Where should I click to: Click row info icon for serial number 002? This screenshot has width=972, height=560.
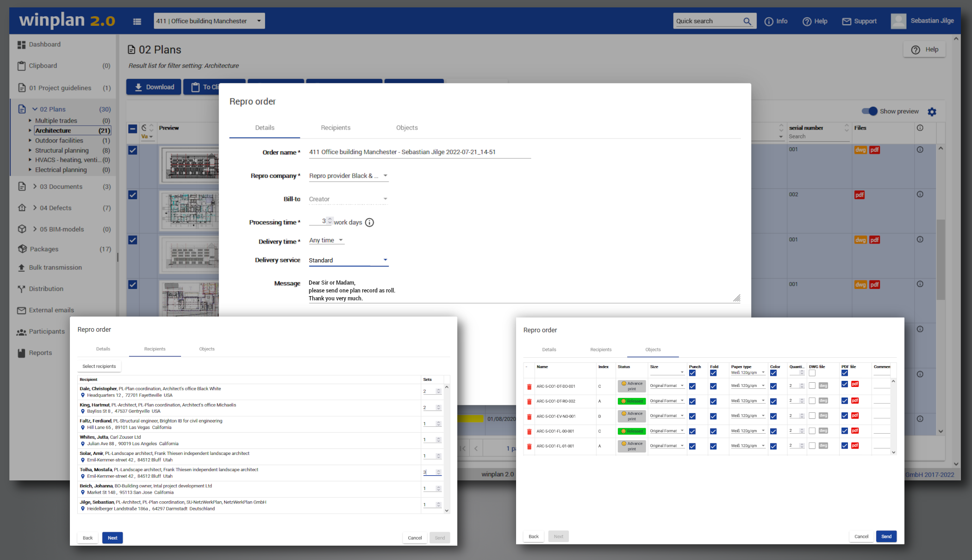920,194
